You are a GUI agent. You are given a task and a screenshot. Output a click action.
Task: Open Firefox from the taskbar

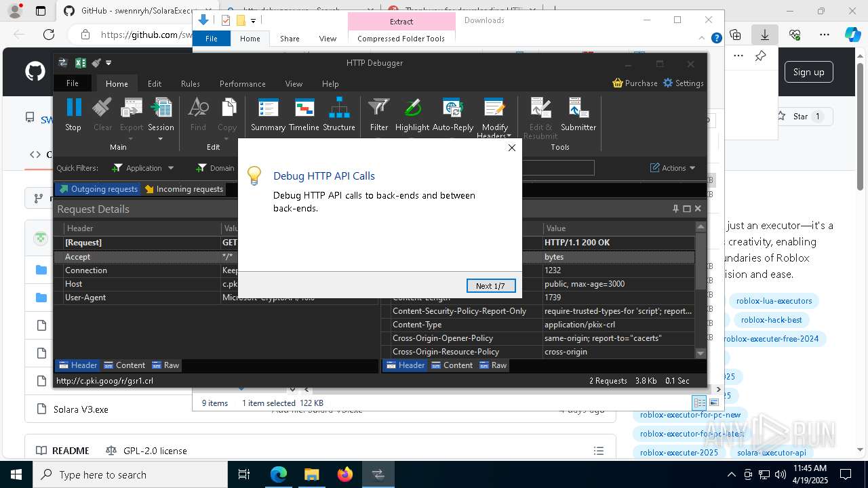[344, 474]
